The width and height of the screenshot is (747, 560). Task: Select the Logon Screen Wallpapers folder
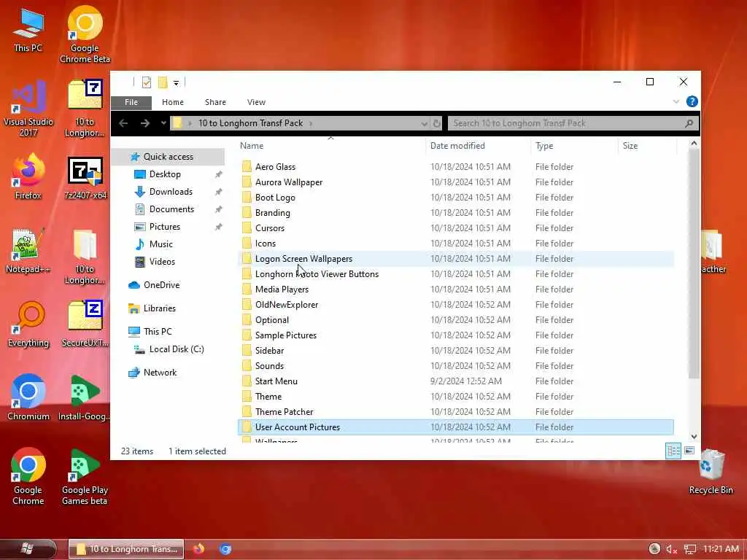[455, 259]
